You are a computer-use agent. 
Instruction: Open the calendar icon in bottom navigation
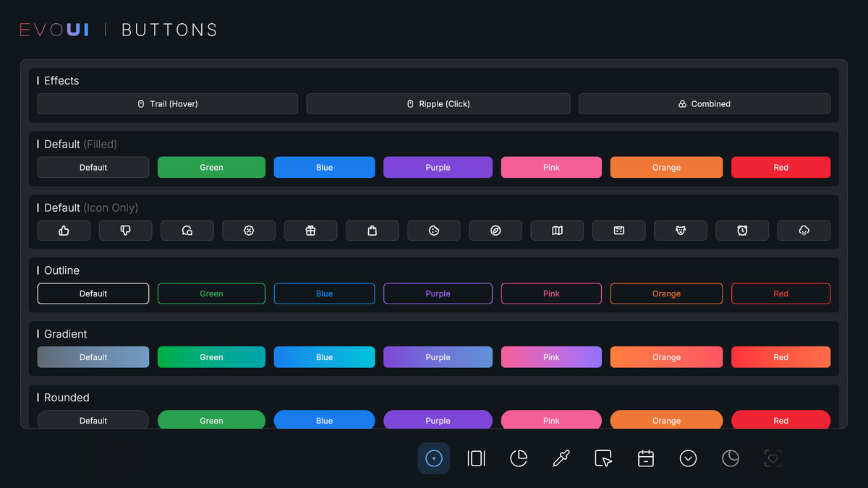645,458
